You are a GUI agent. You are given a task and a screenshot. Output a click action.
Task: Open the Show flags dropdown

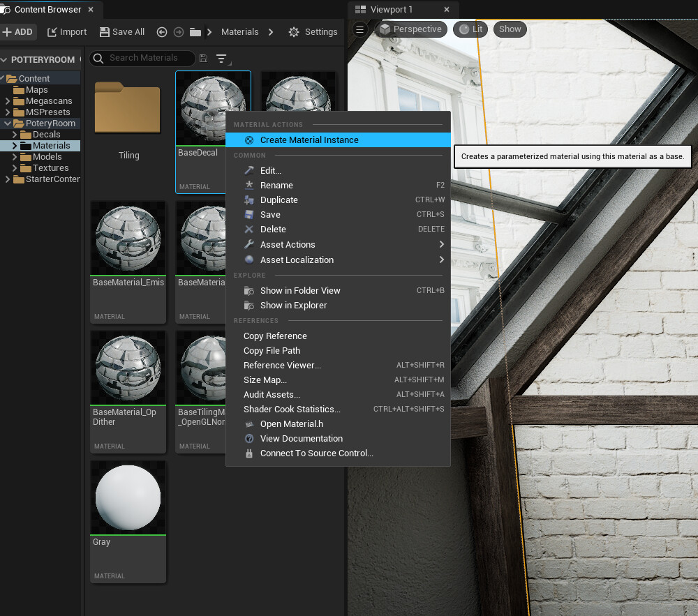click(x=510, y=29)
